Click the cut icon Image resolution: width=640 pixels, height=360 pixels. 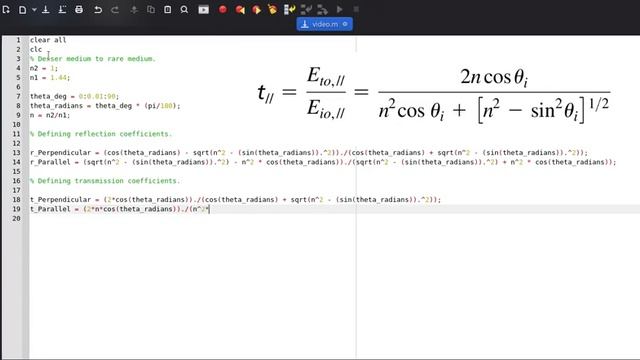point(134,9)
